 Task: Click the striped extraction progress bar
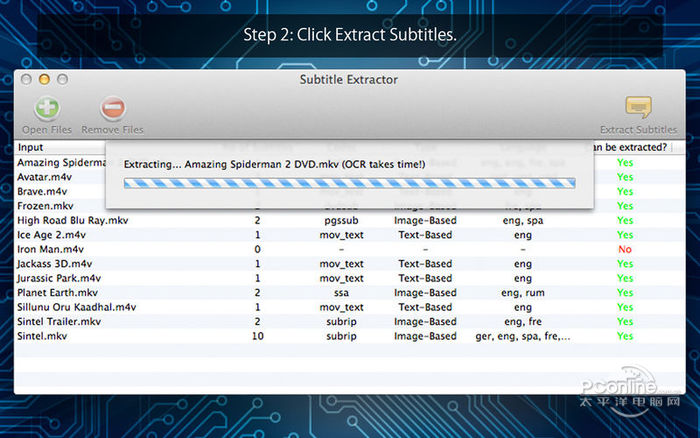pyautogui.click(x=349, y=183)
